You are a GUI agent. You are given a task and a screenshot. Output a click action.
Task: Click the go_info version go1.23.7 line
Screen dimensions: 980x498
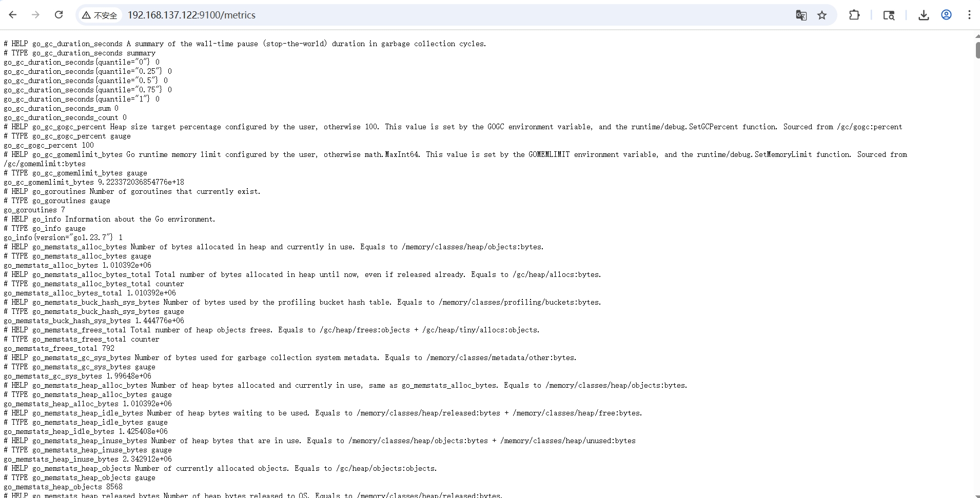coord(63,237)
